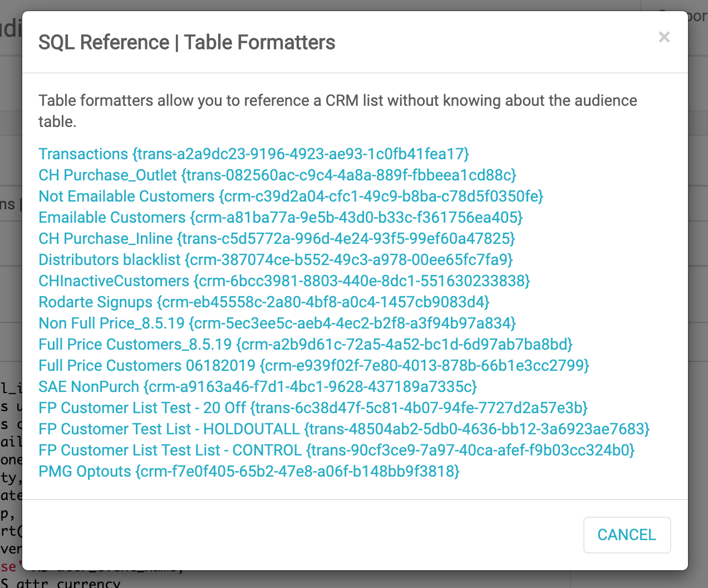
Task: Select the Rodarte Signups formatter
Action: pos(264,302)
